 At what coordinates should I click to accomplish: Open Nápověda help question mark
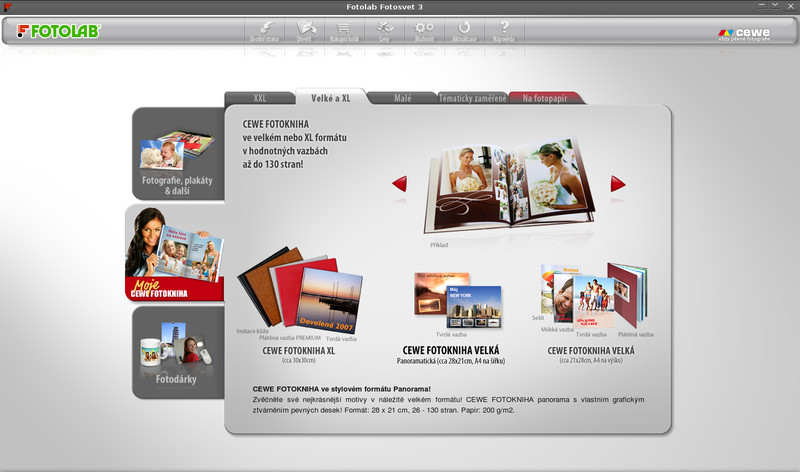click(x=504, y=32)
